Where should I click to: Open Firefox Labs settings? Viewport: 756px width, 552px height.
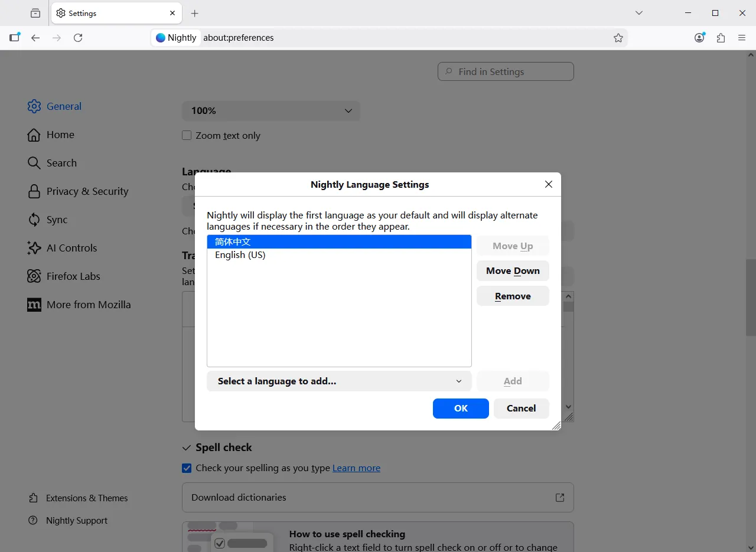click(73, 276)
